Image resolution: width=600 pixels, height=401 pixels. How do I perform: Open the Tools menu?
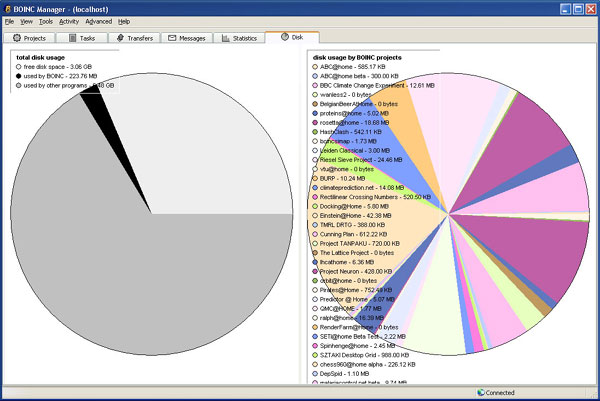pyautogui.click(x=46, y=22)
